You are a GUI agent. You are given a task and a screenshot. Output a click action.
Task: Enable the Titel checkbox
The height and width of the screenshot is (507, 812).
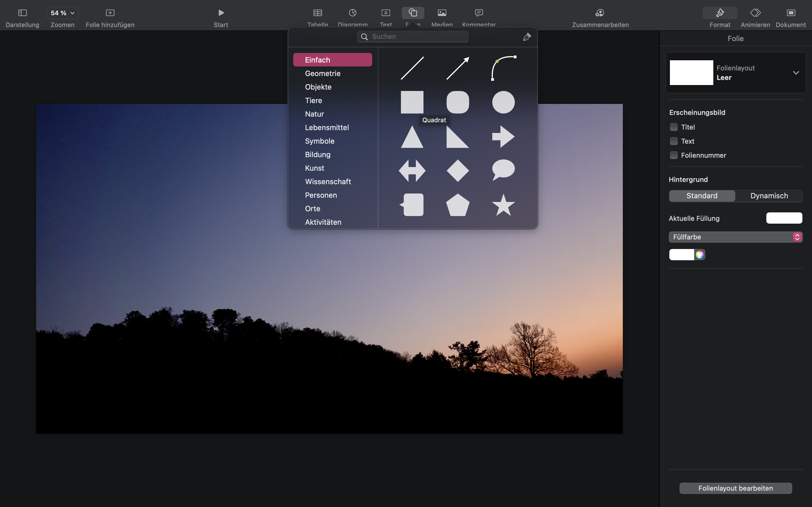click(x=673, y=127)
